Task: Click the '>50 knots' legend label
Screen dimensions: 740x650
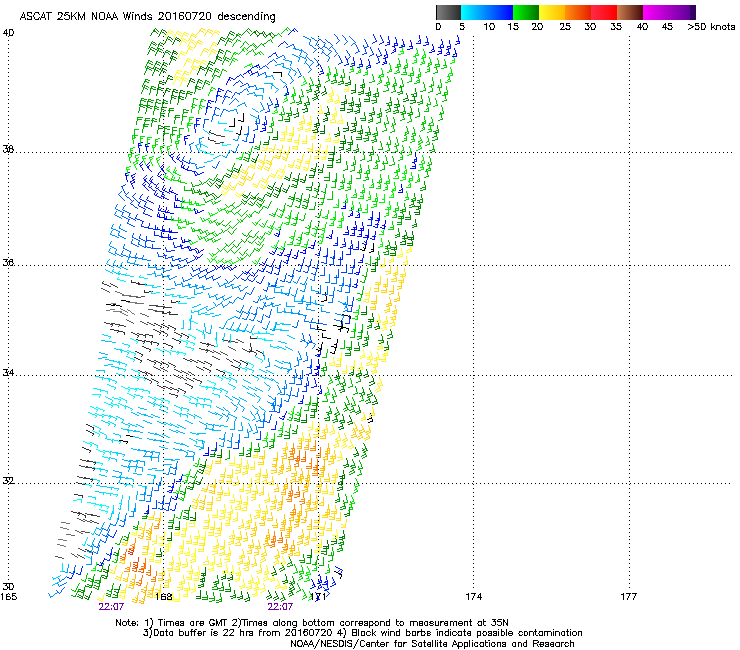Action: click(x=711, y=27)
